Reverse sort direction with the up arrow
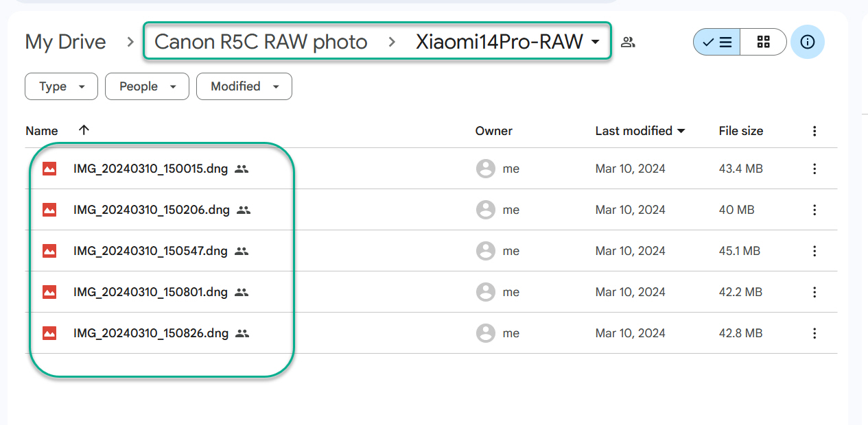 84,130
